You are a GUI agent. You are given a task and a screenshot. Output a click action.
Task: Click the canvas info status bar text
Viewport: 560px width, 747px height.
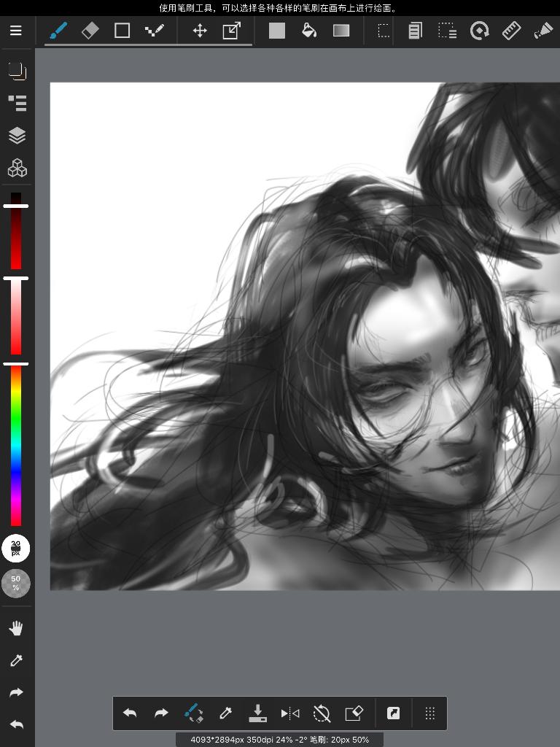(x=280, y=740)
